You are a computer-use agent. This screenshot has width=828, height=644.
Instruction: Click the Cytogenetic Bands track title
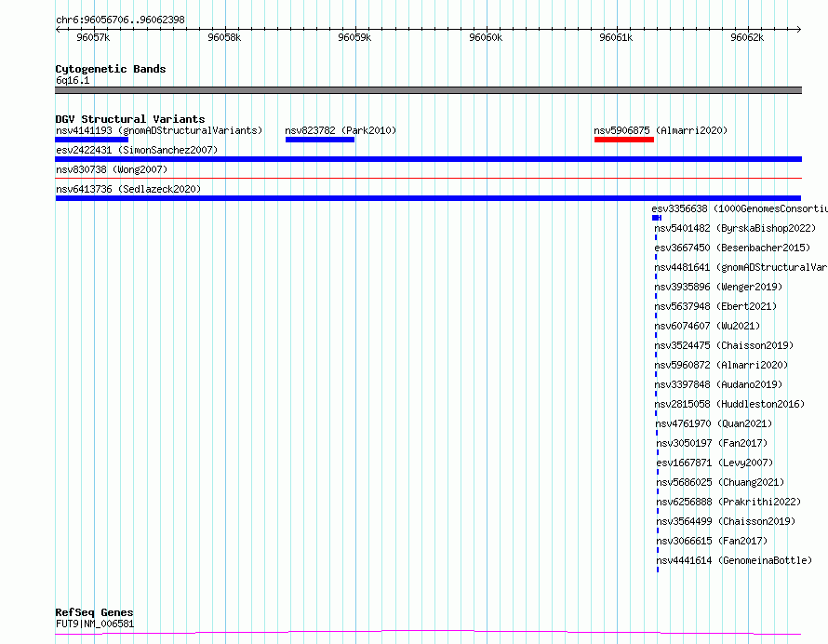click(x=111, y=69)
